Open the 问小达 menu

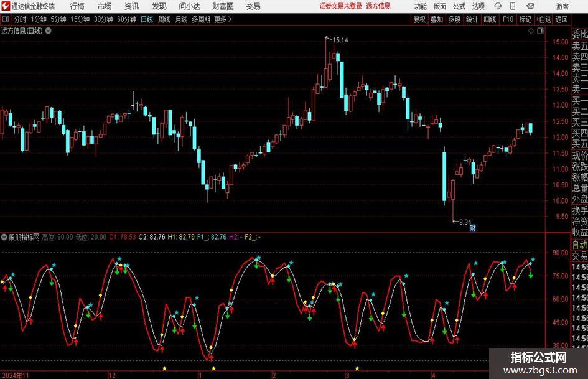(189, 6)
